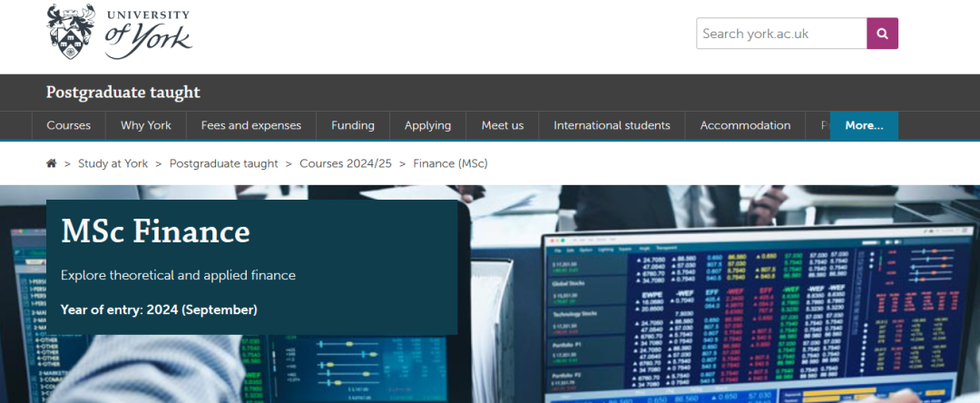
Task: Follow Postgraduate taught breadcrumb link
Action: 224,163
